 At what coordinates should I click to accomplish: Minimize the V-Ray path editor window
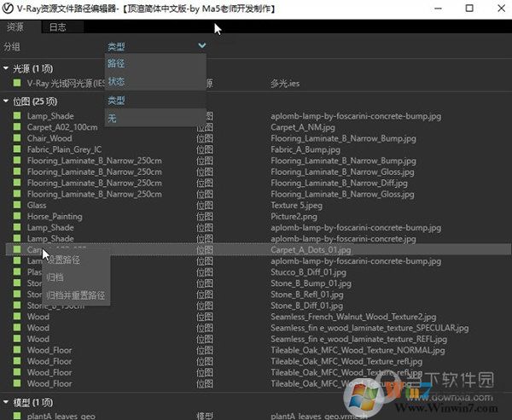439,9
